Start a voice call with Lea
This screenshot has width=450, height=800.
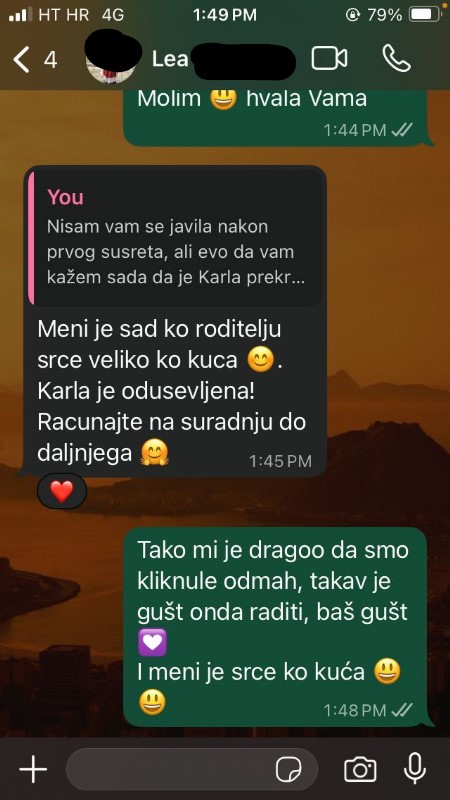(396, 58)
